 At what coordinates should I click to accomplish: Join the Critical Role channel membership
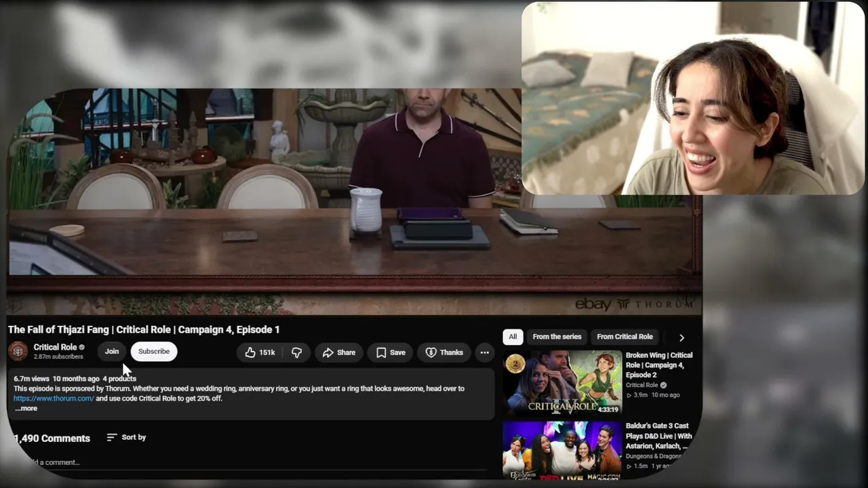pyautogui.click(x=112, y=351)
